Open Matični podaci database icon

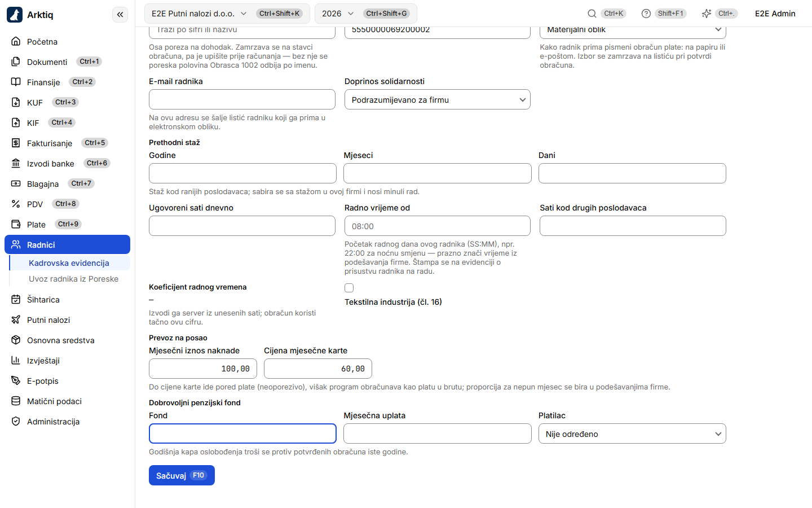[16, 401]
